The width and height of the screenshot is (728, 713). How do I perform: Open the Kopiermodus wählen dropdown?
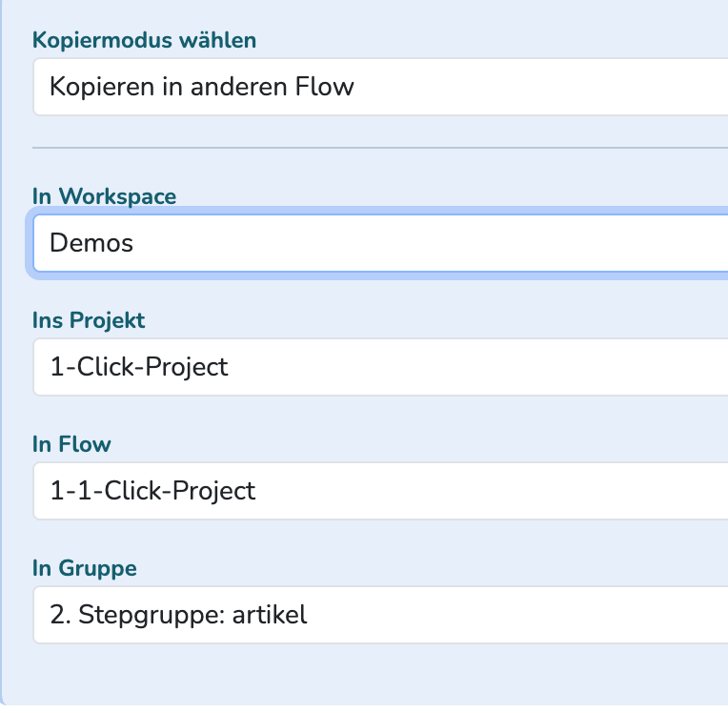coord(381,87)
